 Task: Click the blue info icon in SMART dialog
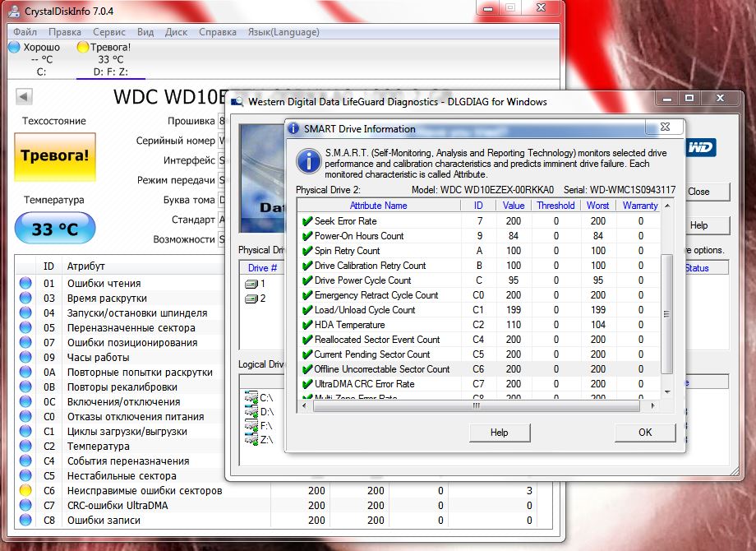click(308, 160)
